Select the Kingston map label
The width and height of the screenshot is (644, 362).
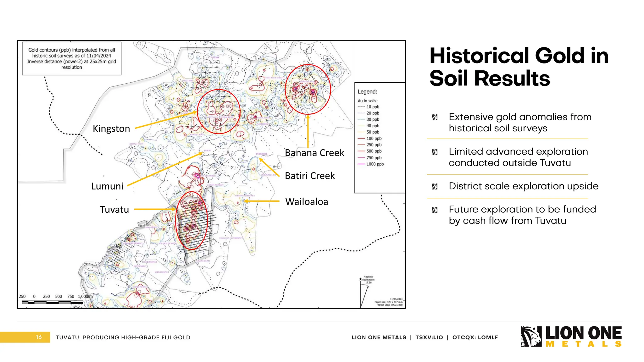click(x=111, y=129)
